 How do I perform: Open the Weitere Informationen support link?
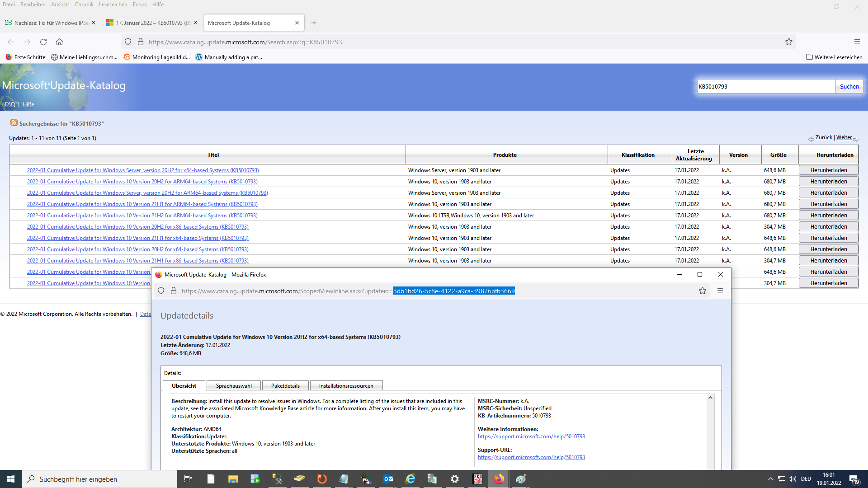pos(531,436)
